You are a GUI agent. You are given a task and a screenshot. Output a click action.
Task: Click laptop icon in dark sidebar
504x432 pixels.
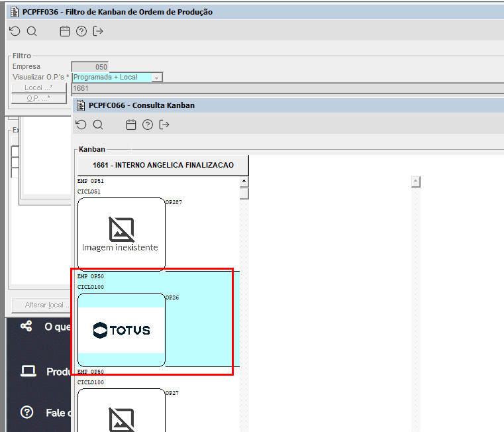28,371
